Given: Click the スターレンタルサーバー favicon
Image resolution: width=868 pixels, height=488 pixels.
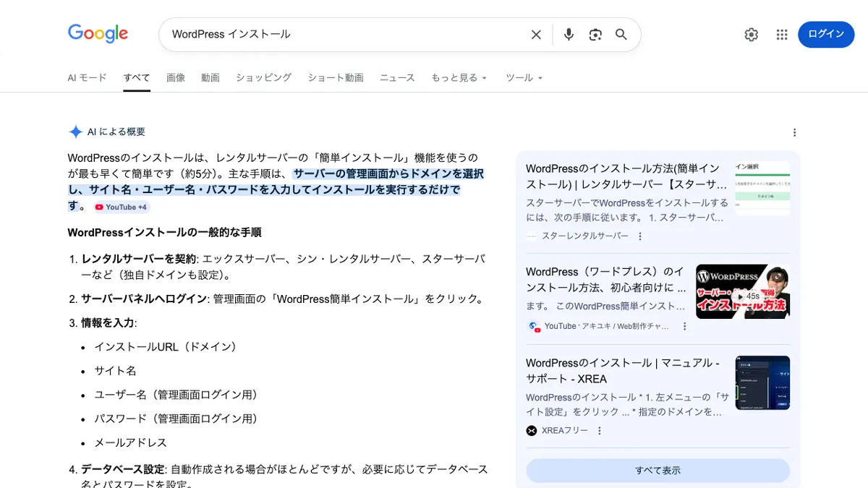Looking at the screenshot, I should (x=532, y=236).
